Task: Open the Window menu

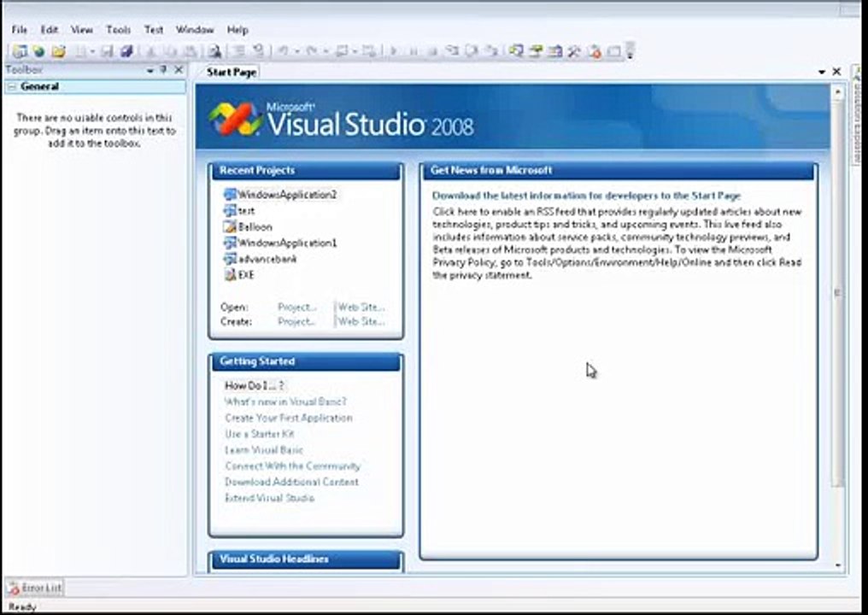Action: (194, 30)
